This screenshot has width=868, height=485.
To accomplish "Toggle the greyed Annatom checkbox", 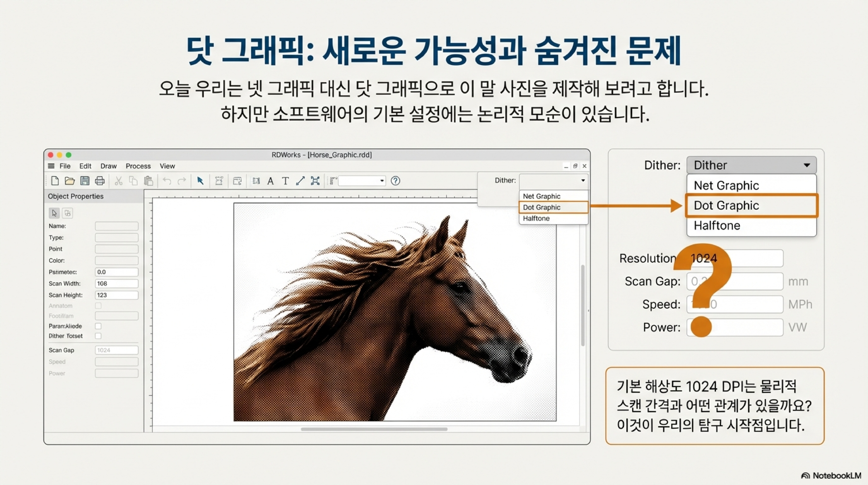I will (98, 306).
